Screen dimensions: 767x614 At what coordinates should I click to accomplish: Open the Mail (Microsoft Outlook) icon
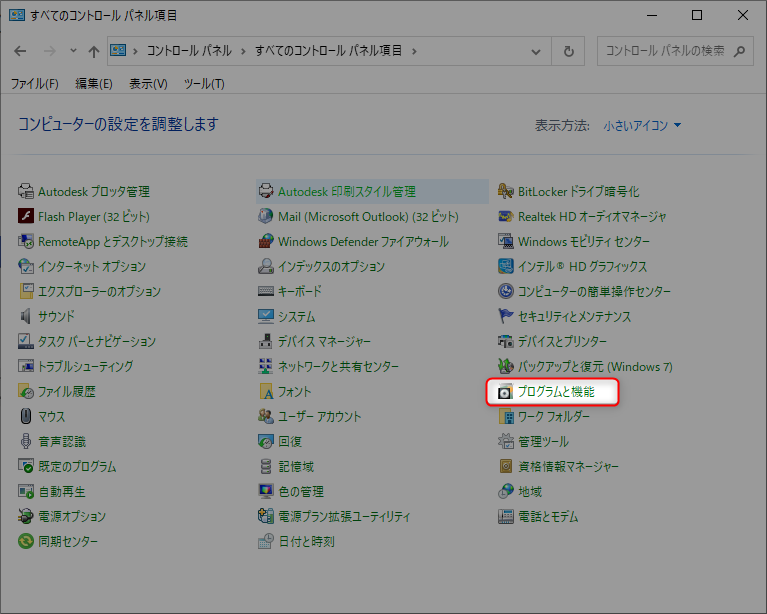(x=266, y=216)
